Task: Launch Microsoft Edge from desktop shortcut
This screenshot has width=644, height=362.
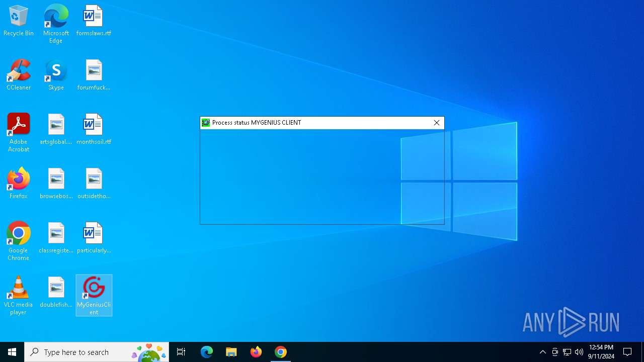Action: pos(56,24)
